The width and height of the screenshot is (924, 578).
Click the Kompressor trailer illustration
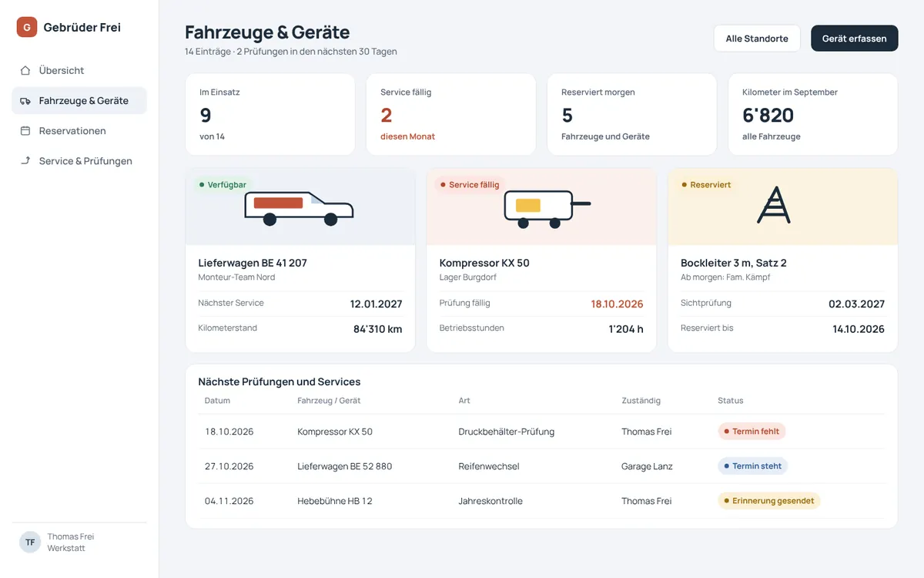pos(547,210)
